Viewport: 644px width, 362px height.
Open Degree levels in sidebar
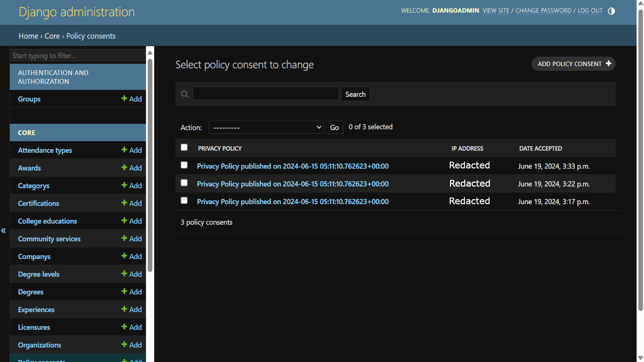click(x=39, y=274)
